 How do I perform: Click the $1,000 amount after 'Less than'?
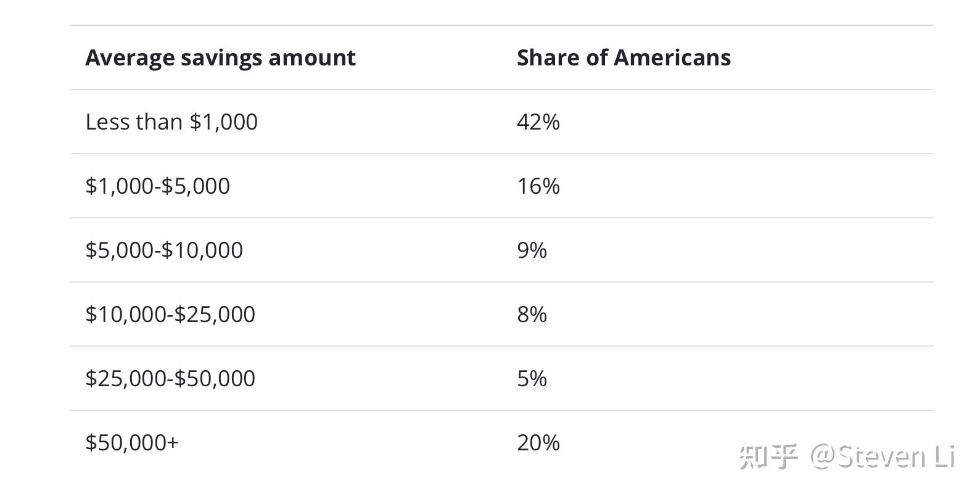[223, 122]
